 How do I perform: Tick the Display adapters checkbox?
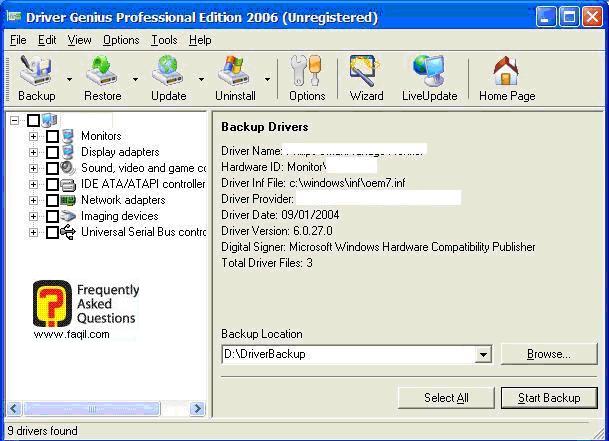[52, 152]
